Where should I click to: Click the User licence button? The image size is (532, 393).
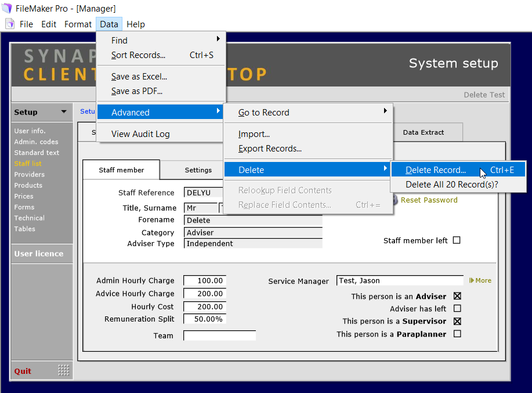[42, 254]
